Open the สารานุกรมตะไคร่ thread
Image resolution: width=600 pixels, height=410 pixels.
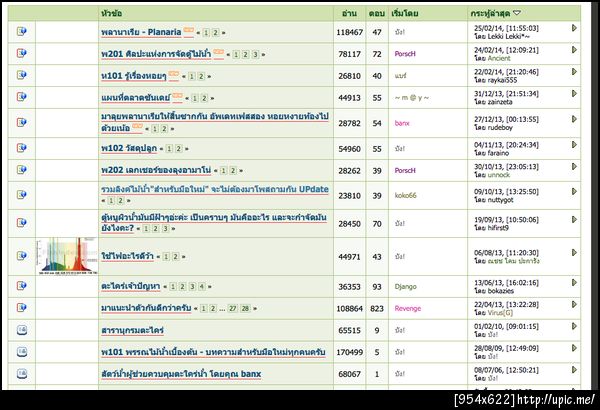[x=132, y=330]
